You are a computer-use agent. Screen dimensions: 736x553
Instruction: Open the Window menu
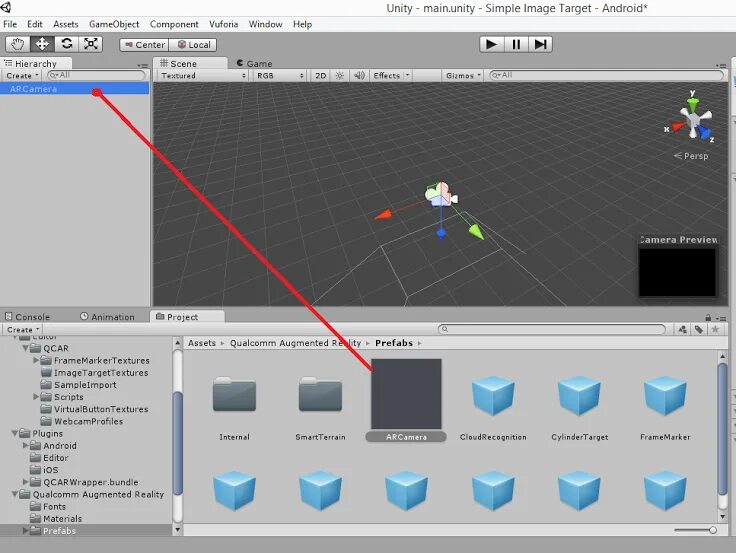point(265,24)
